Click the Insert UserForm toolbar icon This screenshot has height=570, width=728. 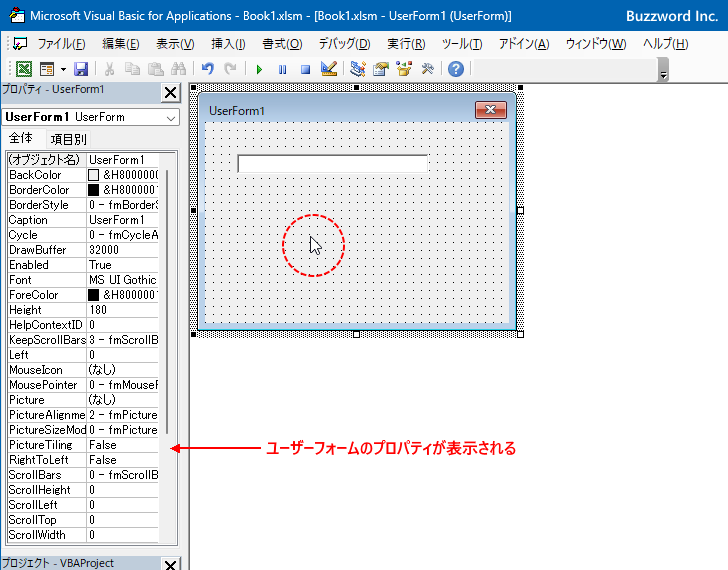47,69
